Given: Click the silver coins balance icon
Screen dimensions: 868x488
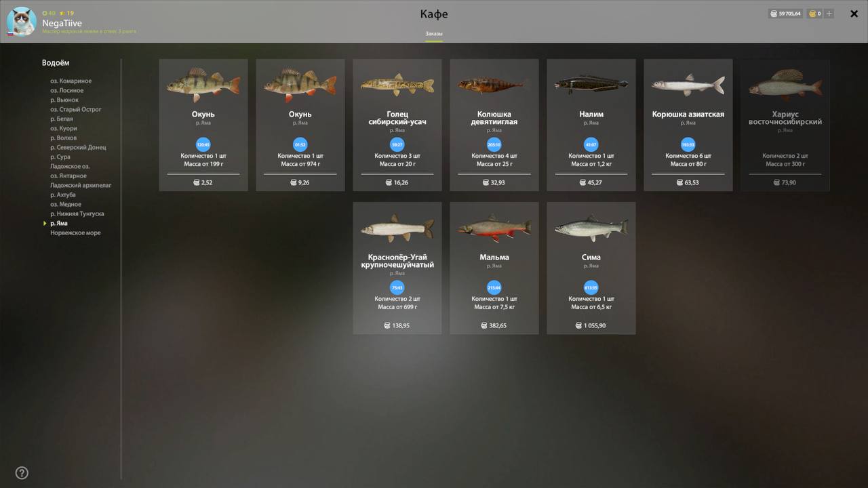Looking at the screenshot, I should [x=774, y=14].
